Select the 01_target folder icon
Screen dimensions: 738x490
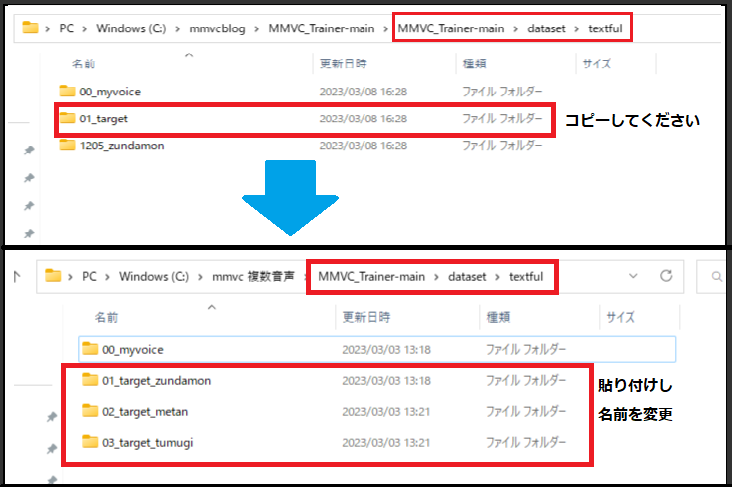coord(67,118)
